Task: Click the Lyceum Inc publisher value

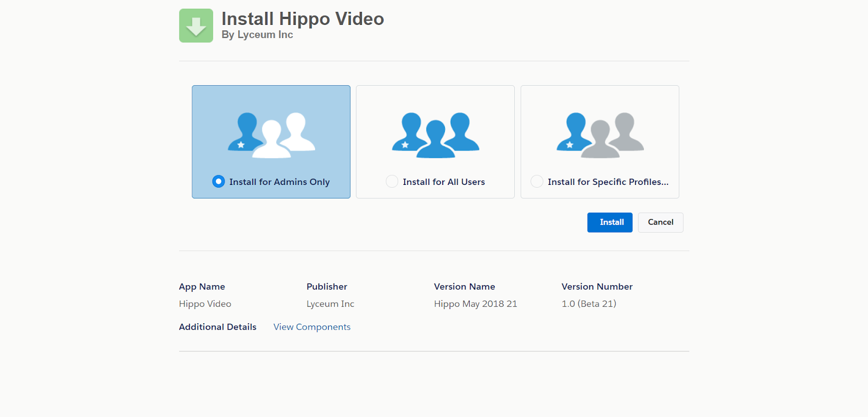Action: 330,304
